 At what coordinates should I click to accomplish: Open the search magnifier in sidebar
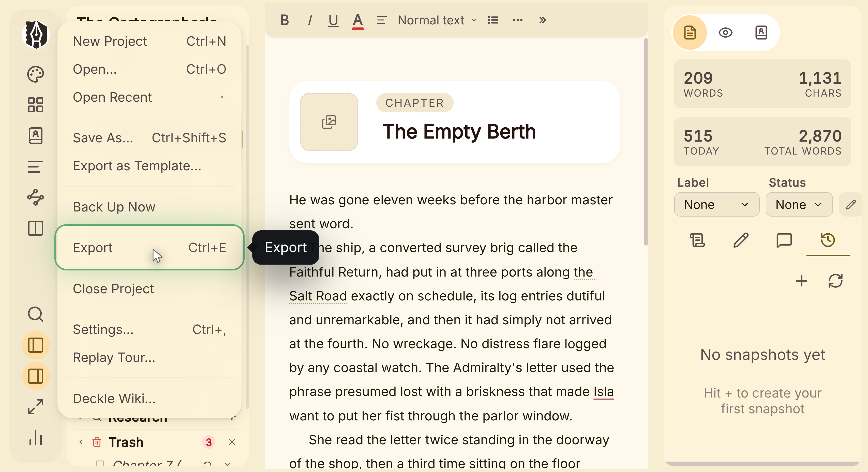[x=36, y=314]
